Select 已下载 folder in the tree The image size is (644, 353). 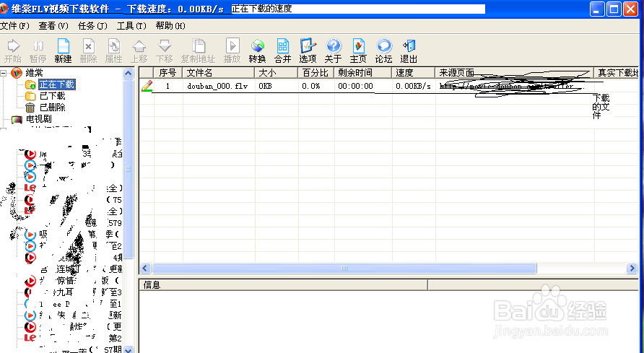52,96
